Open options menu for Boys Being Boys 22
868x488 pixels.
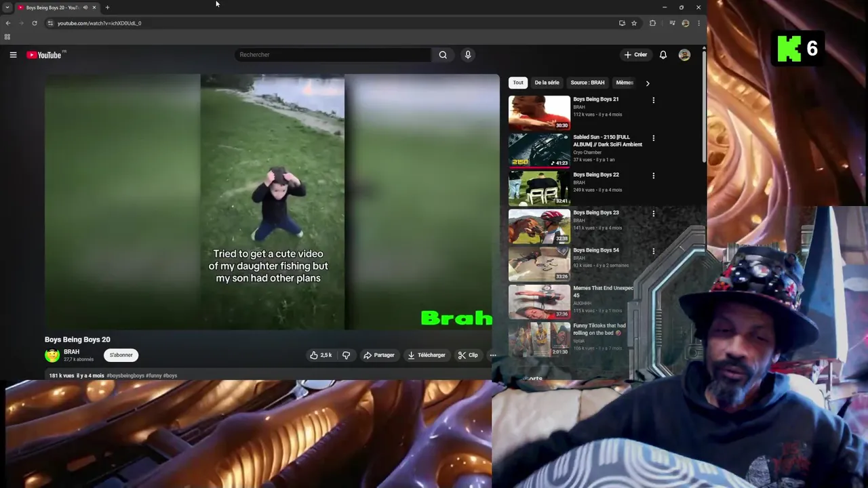coord(654,176)
